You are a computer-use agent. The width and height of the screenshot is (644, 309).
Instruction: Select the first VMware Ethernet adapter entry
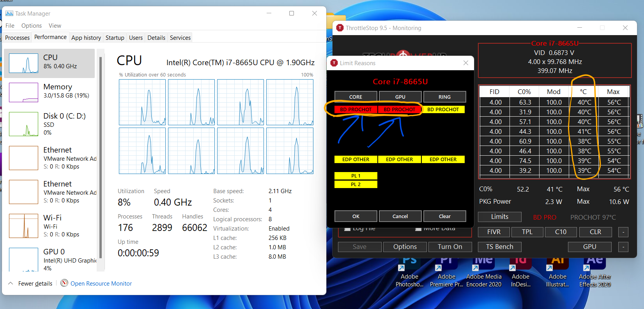(x=49, y=158)
